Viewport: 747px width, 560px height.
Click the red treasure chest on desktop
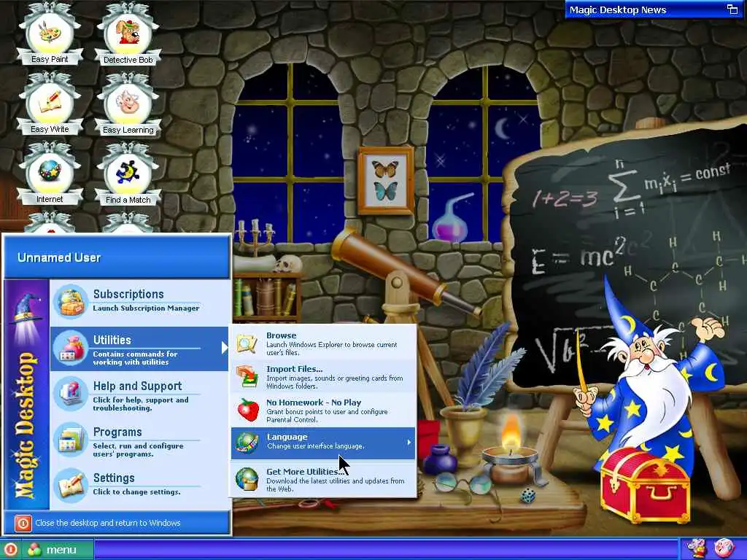(645, 485)
